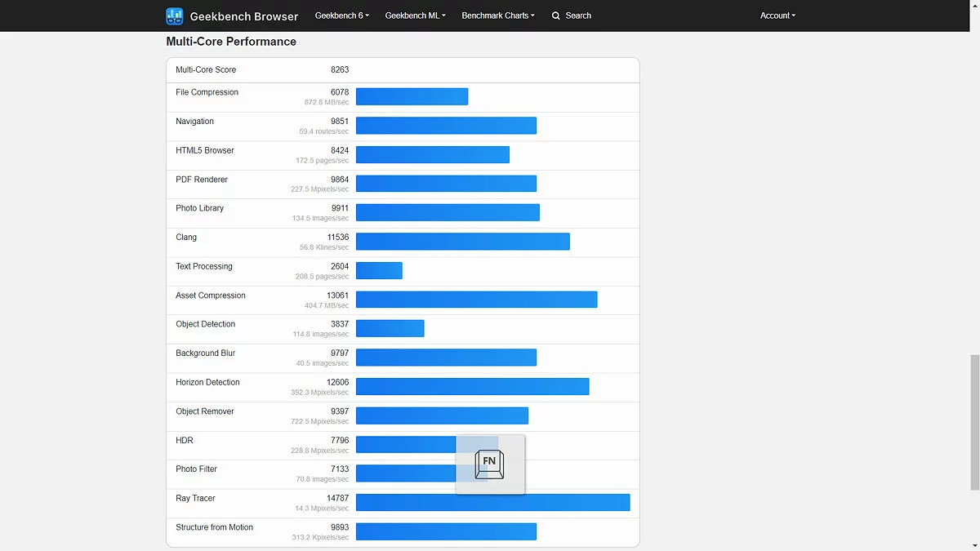Expand the Geekbench ML dropdown

(415, 16)
